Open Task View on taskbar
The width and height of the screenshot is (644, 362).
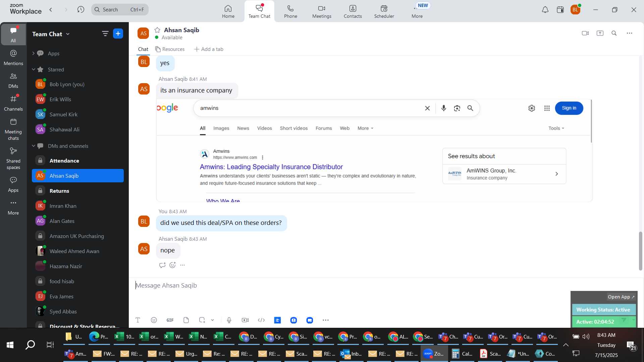coord(50,345)
